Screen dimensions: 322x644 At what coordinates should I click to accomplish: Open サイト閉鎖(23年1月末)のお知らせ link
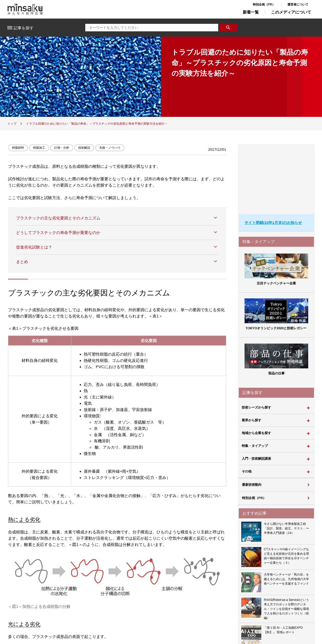273,223
